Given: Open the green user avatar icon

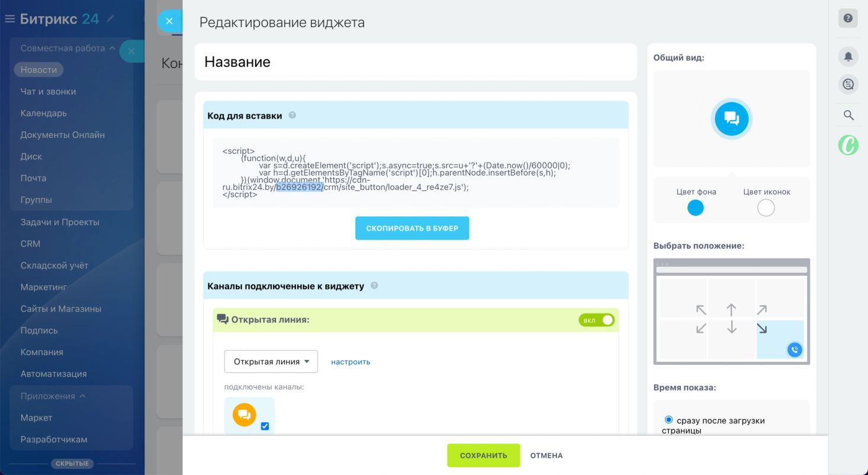Looking at the screenshot, I should (x=848, y=145).
